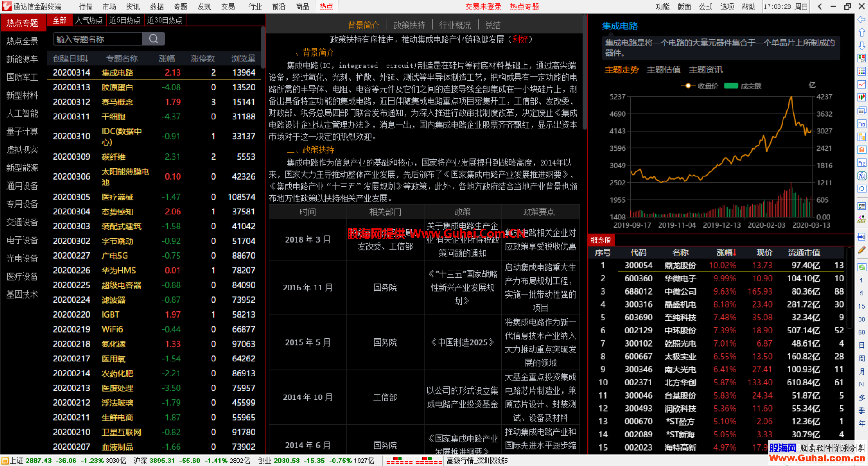The image size is (868, 466).
Task: Select the pencil drawing tool icon
Action: pyautogui.click(x=862, y=250)
